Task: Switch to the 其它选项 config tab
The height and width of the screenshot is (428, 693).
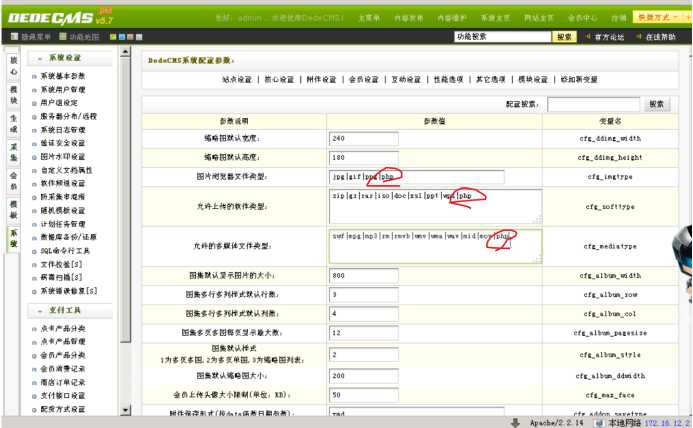Action: tap(491, 80)
